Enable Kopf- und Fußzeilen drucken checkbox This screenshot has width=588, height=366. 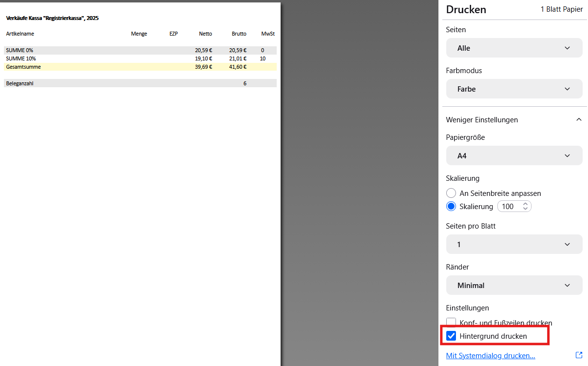451,323
